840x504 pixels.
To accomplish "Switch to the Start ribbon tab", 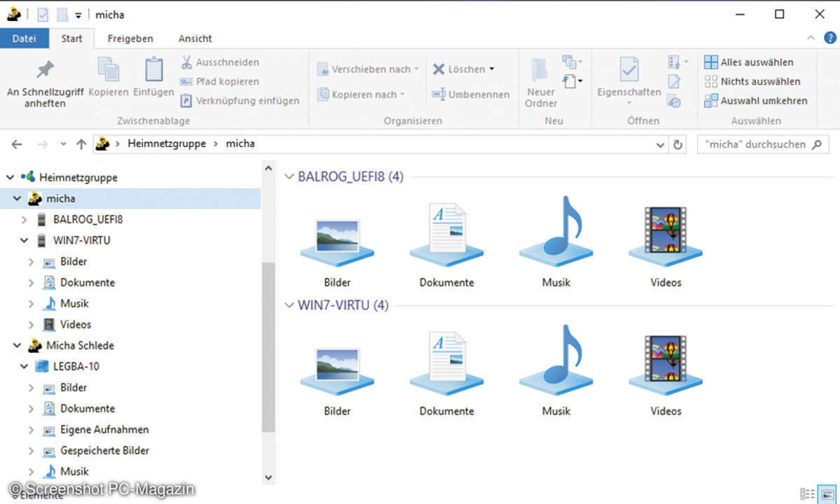I will (x=71, y=38).
